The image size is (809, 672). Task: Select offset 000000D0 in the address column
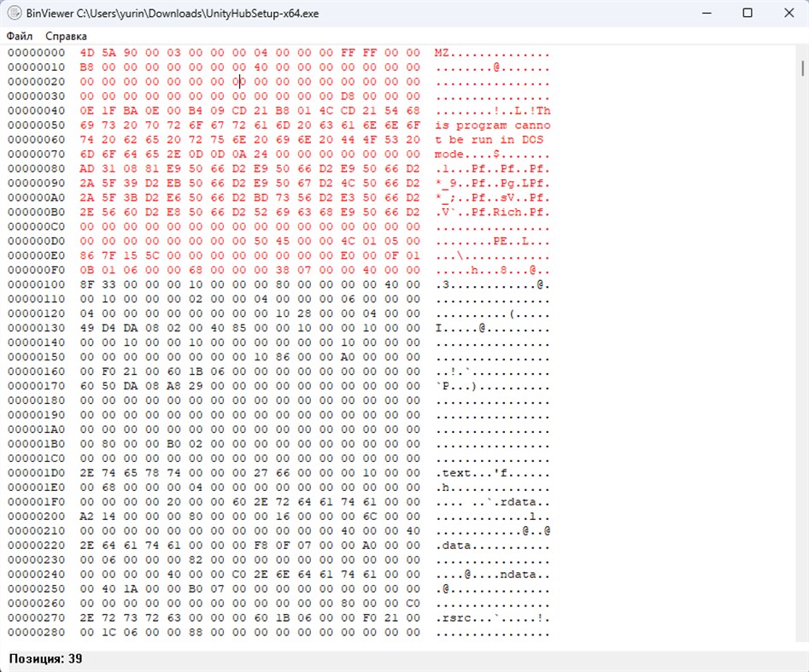tap(36, 241)
